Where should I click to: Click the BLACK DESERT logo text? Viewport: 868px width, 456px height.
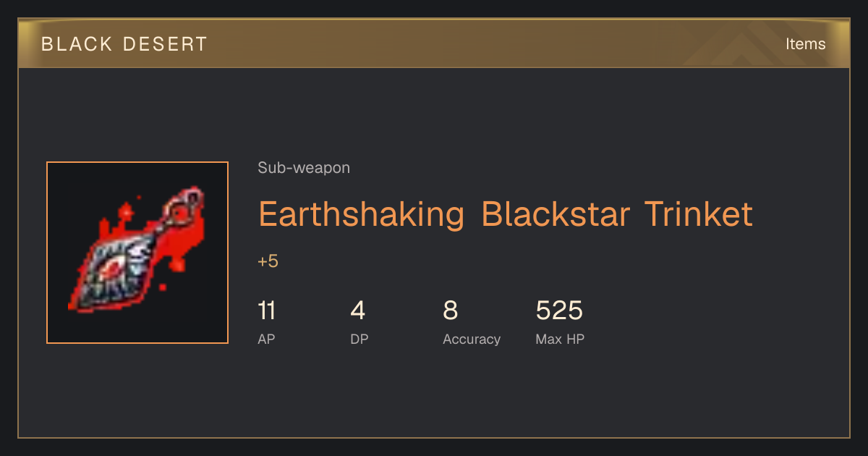(x=124, y=44)
